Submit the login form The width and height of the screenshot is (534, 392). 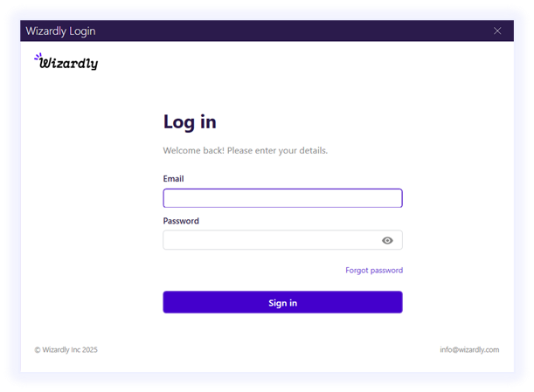click(x=282, y=302)
